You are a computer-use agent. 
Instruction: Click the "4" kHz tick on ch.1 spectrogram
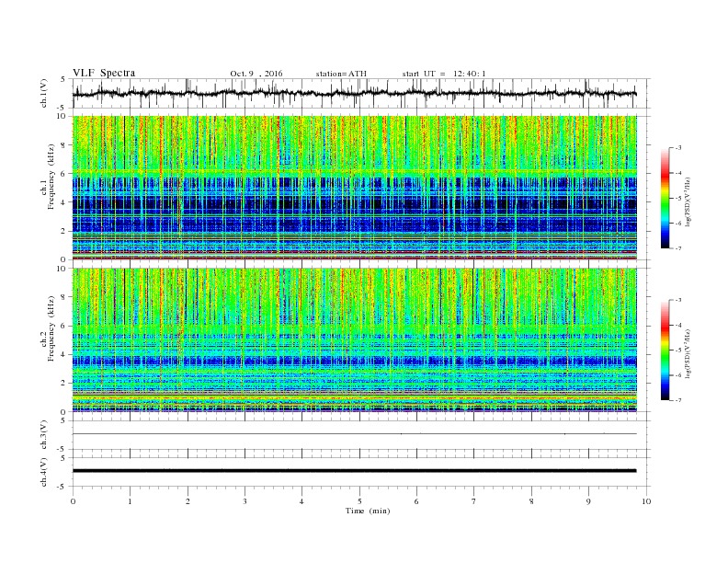[64, 202]
